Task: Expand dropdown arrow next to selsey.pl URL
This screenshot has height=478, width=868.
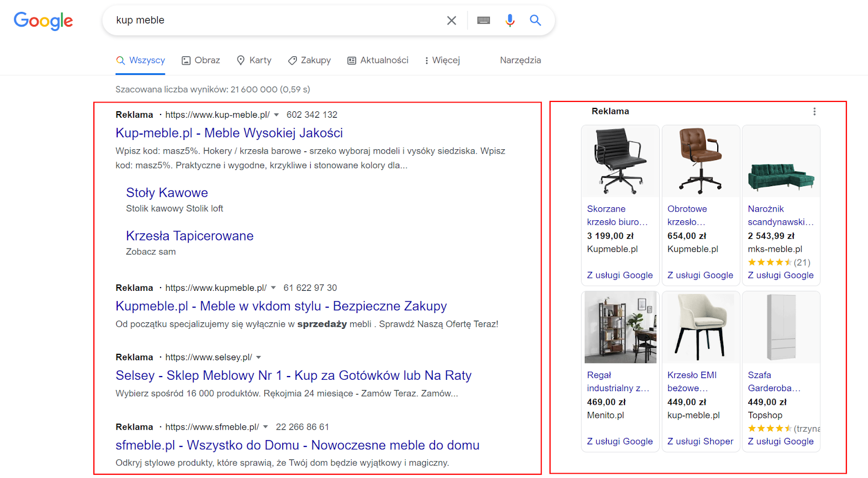Action: click(259, 358)
